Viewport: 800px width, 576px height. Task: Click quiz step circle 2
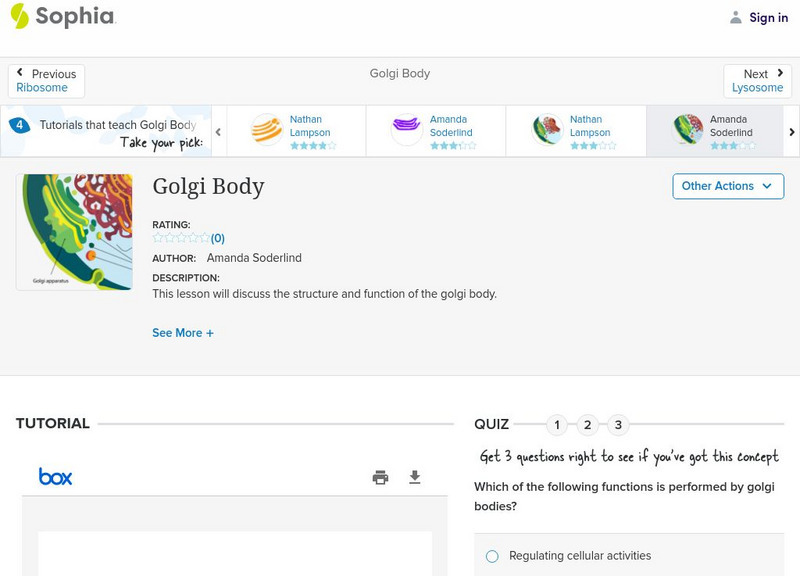pos(588,424)
